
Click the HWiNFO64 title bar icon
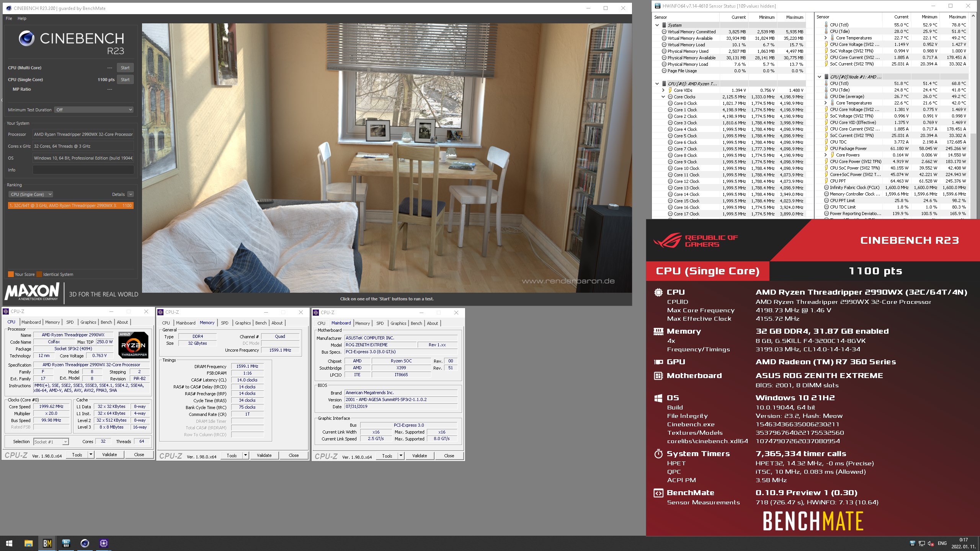click(657, 6)
